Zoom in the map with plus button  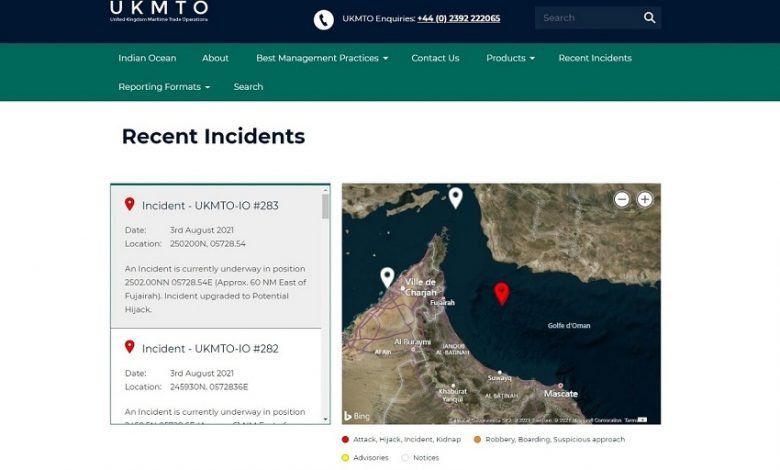(645, 200)
